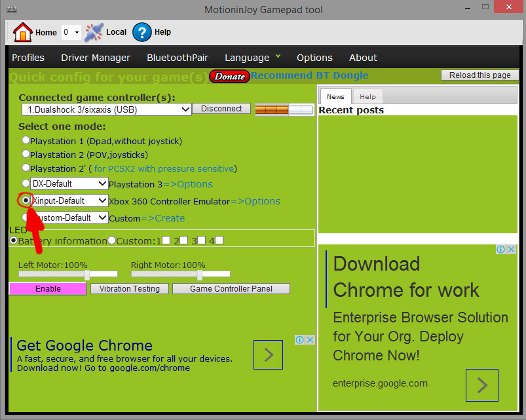Select Playstation 1 Dpad mode
Screen dimensions: 526x420
coord(26,140)
